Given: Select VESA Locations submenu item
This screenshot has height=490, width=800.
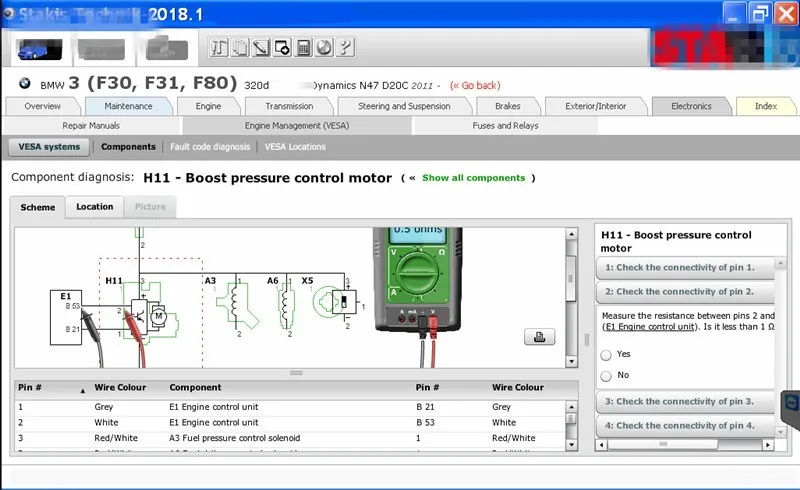Looking at the screenshot, I should click(295, 147).
